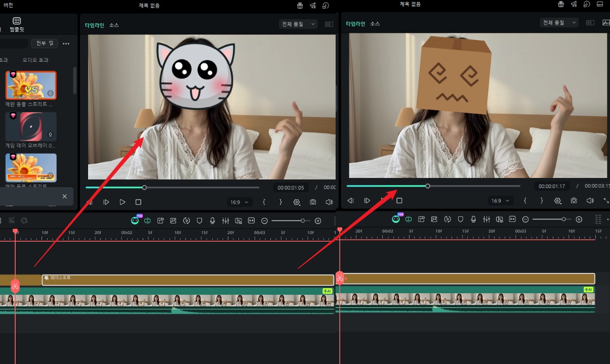Click the headset support icon in left title bar
Viewport: 610px width, 364px height.
click(x=326, y=5)
